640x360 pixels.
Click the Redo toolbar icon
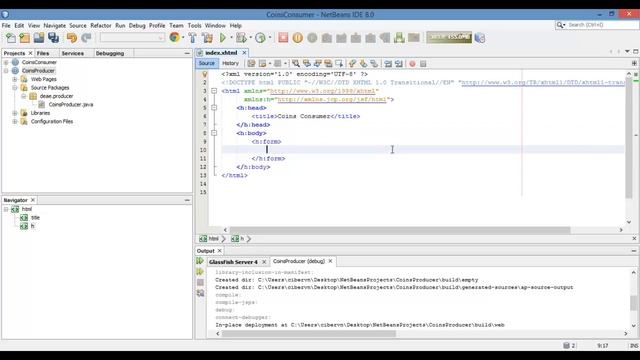[x=86, y=38]
